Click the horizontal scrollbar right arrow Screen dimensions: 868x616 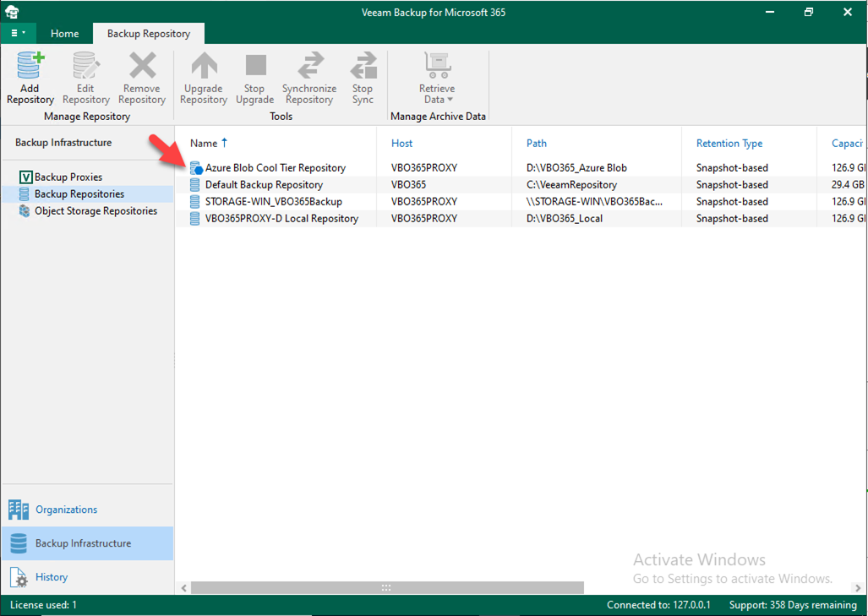pyautogui.click(x=858, y=588)
